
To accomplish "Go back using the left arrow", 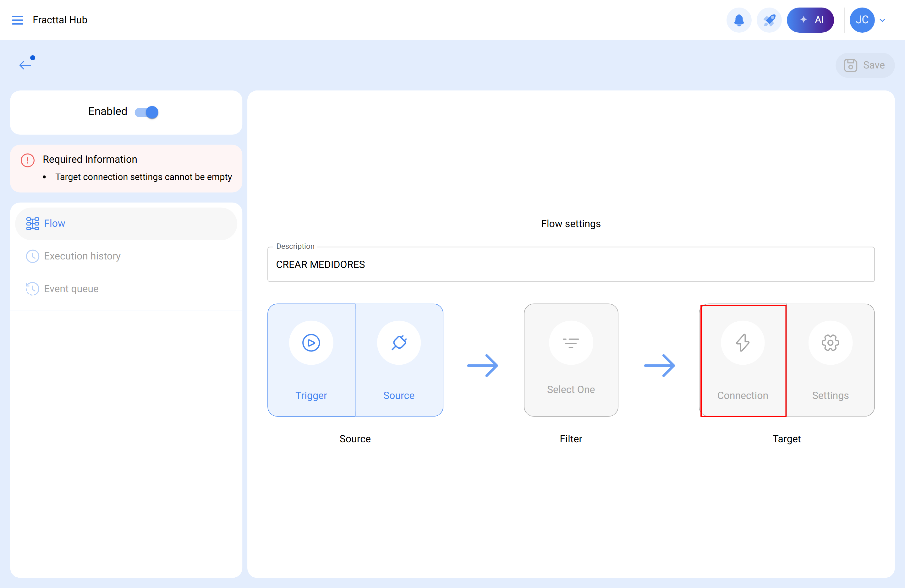I will coord(25,65).
